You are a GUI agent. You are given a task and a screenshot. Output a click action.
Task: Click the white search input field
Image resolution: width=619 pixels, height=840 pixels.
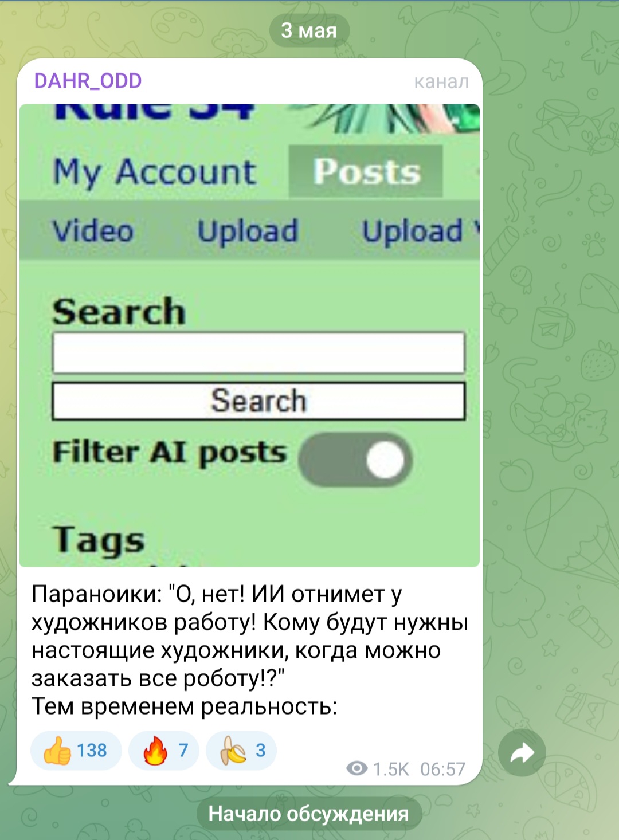tap(258, 352)
